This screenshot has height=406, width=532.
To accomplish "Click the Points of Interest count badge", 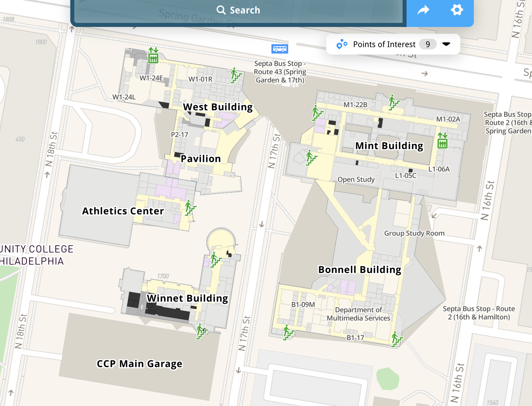I will (x=428, y=44).
